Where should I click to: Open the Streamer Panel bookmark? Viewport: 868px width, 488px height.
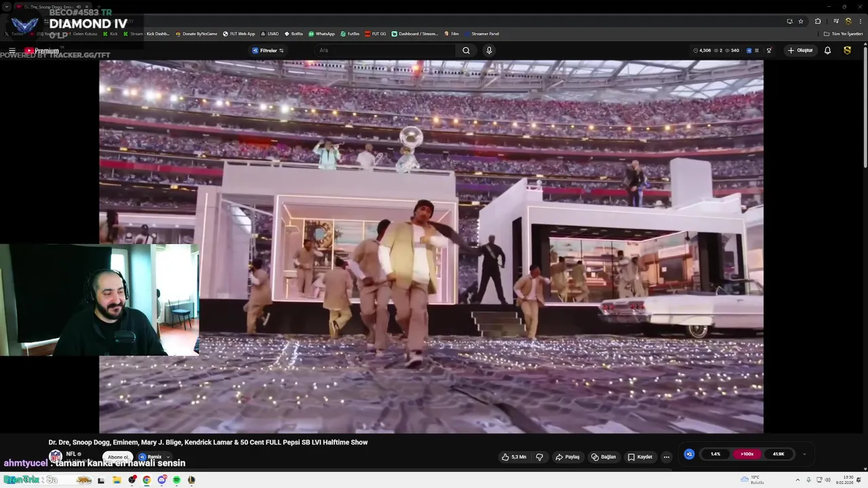coord(481,34)
